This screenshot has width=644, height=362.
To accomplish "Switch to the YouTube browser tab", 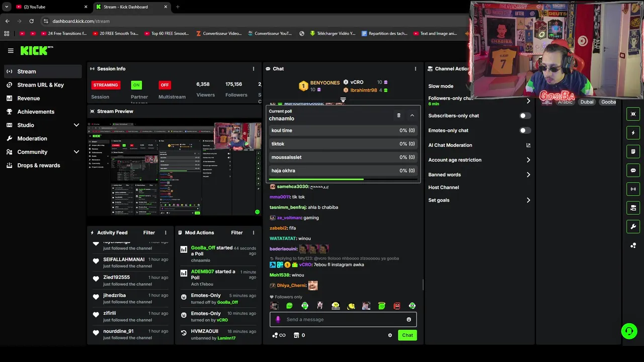I will tap(51, 7).
